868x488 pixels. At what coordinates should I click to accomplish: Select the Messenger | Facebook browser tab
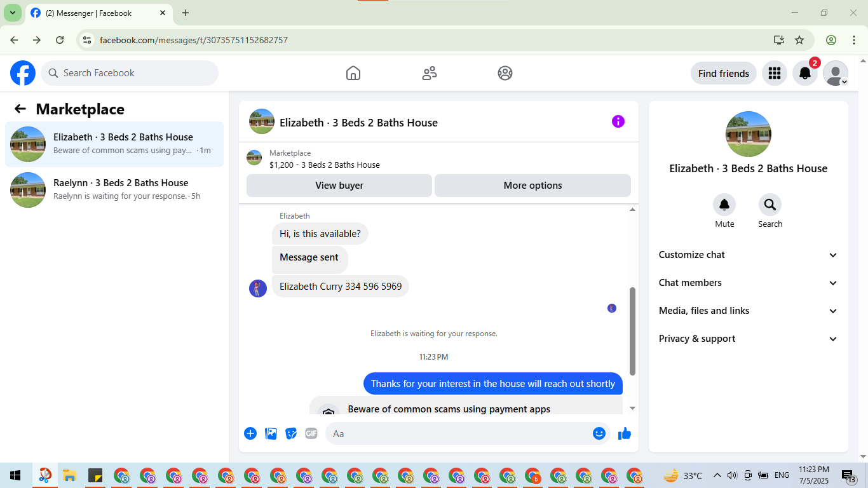click(98, 13)
